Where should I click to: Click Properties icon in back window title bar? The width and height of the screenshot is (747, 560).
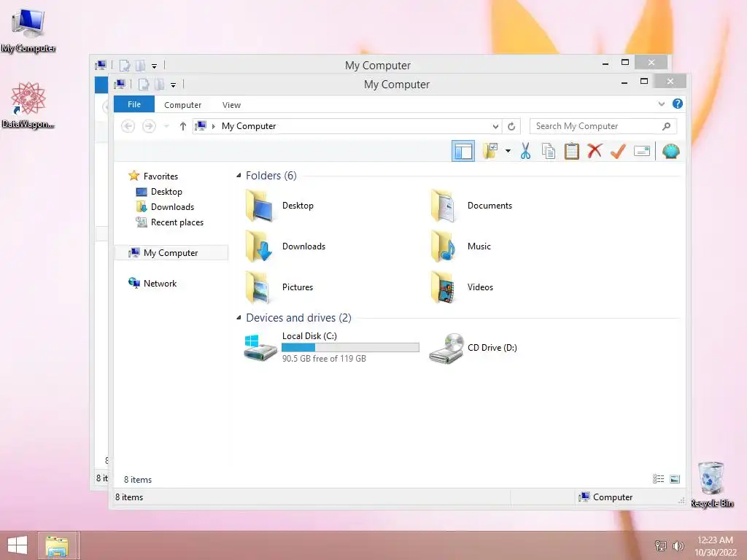[x=124, y=66]
